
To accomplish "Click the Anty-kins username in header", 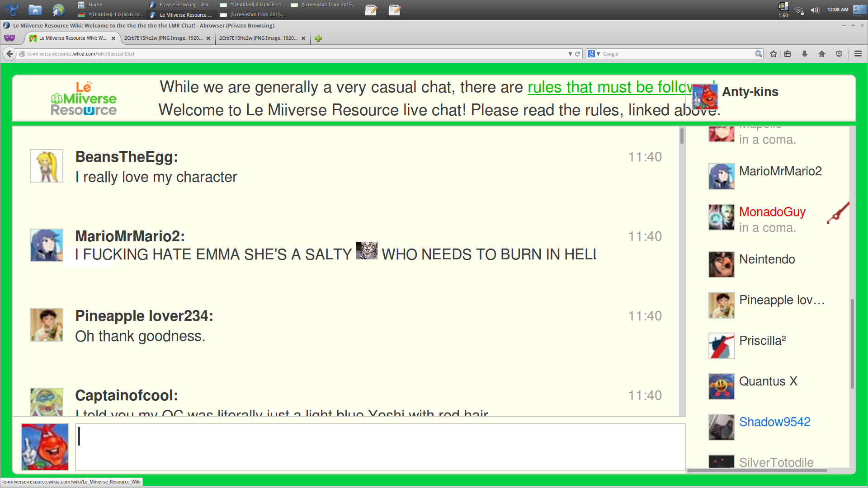I will point(750,92).
